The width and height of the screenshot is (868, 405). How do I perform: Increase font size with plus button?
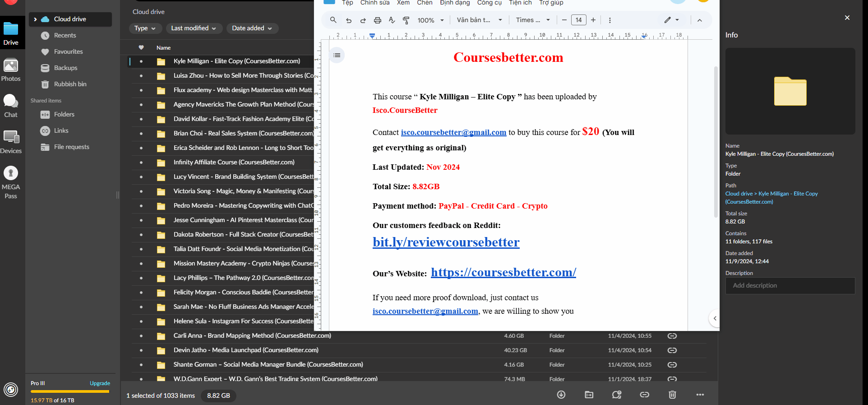tap(593, 20)
